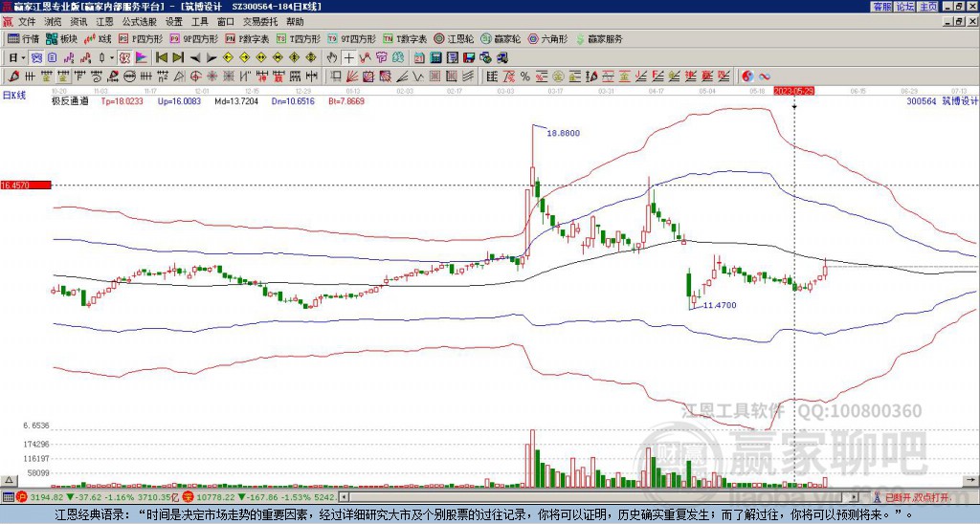Jump to last bar with green skip-forward icon
This screenshot has height=524, width=980.
[x=178, y=58]
